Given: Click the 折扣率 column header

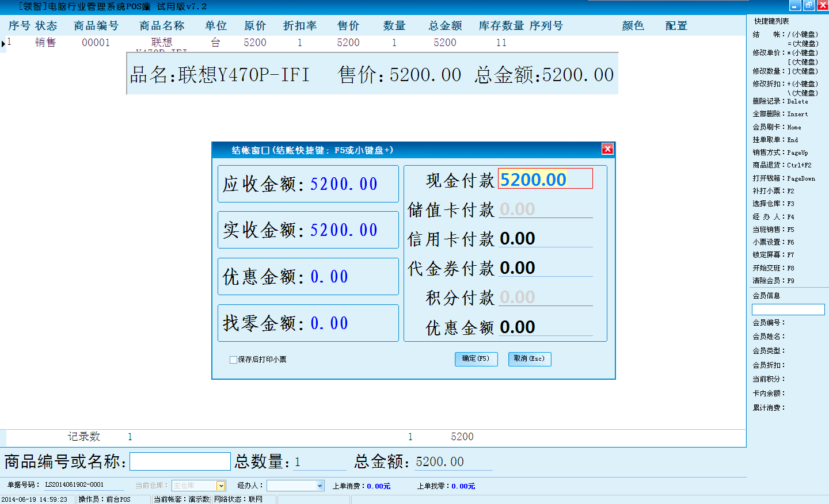Looking at the screenshot, I should pyautogui.click(x=300, y=26).
